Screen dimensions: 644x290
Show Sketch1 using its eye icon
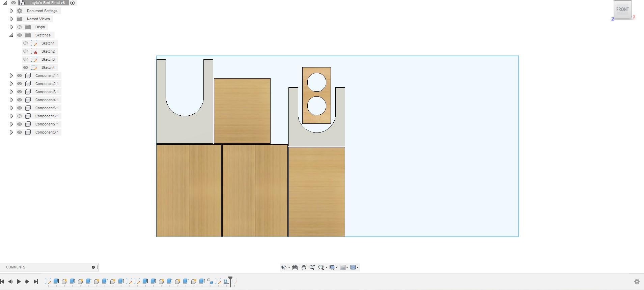click(26, 43)
